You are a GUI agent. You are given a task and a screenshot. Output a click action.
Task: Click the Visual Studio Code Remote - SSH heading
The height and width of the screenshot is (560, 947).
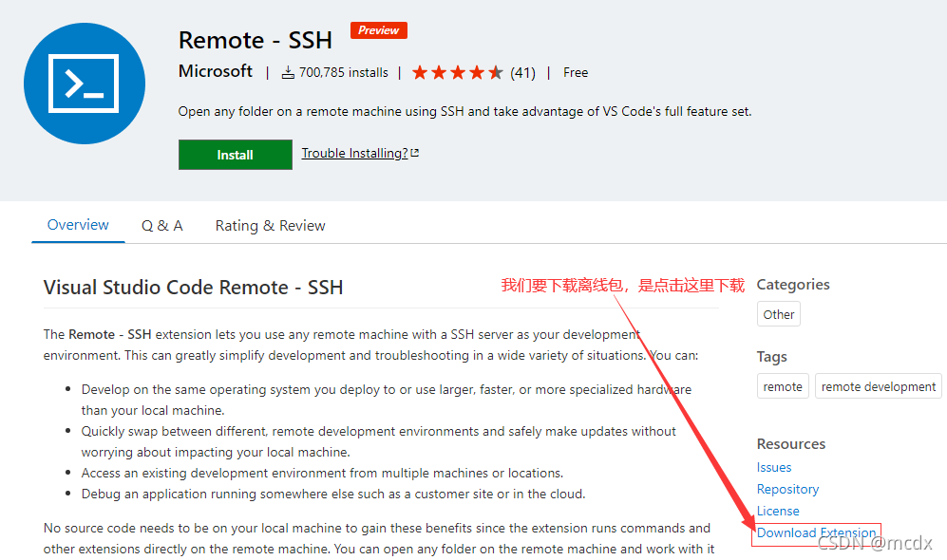pos(193,288)
